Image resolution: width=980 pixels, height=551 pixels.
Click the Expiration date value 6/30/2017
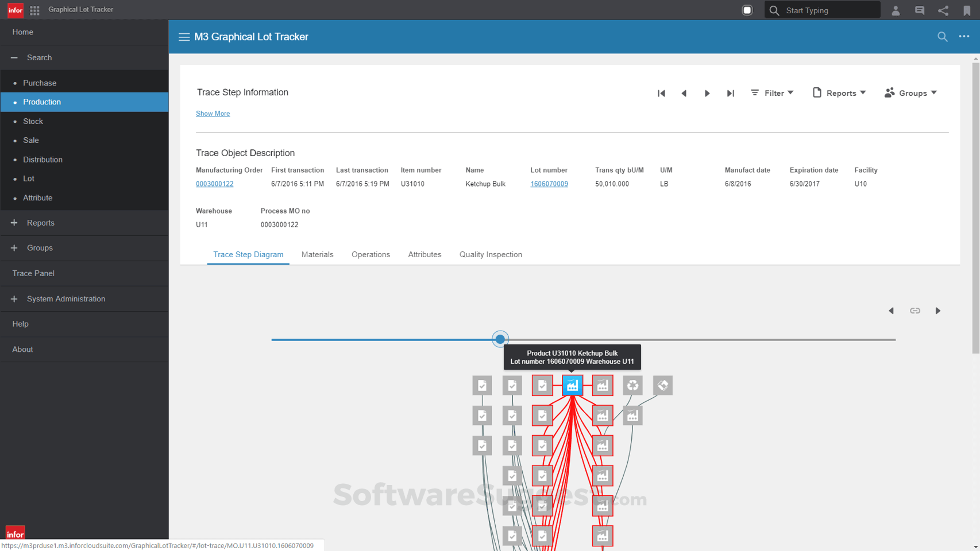pos(804,184)
